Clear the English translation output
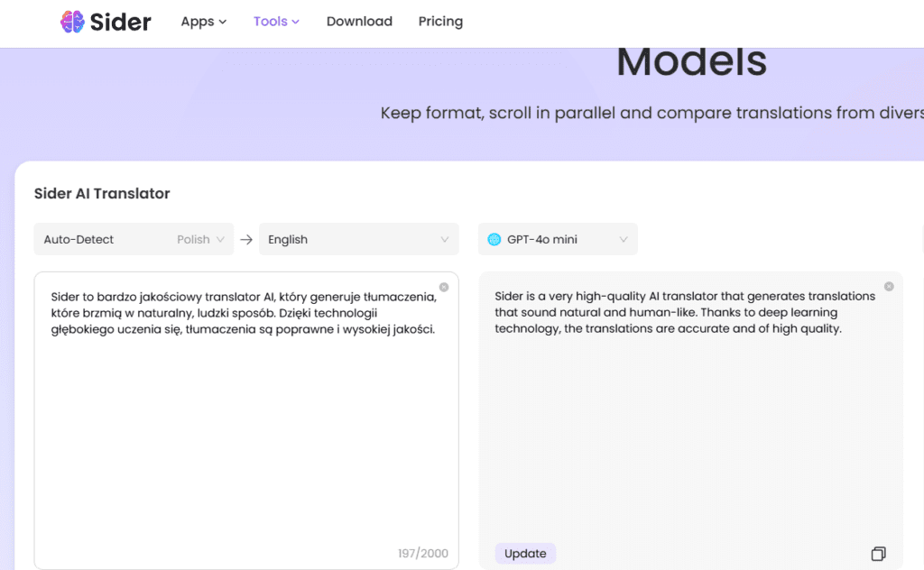Viewport: 924px width, 570px height. (x=889, y=287)
